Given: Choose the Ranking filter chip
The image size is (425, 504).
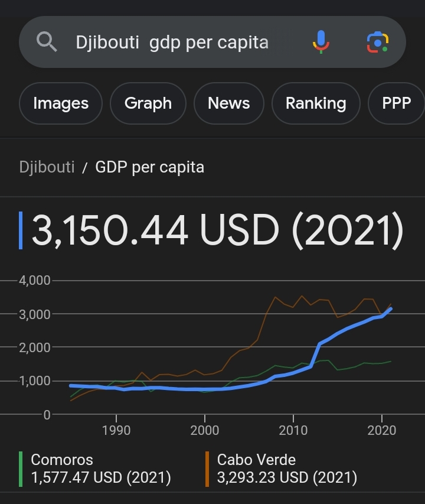Looking at the screenshot, I should point(316,103).
